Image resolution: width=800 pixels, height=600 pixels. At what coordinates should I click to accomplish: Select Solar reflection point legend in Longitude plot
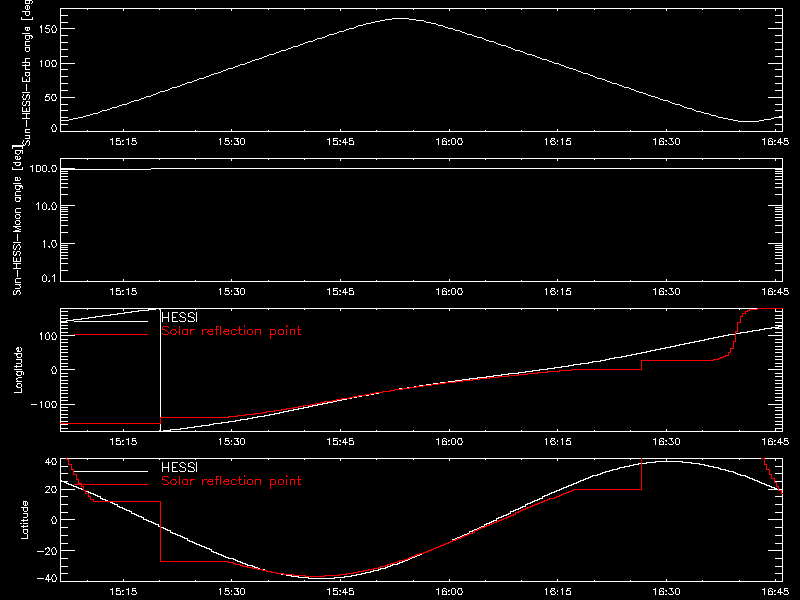point(231,331)
